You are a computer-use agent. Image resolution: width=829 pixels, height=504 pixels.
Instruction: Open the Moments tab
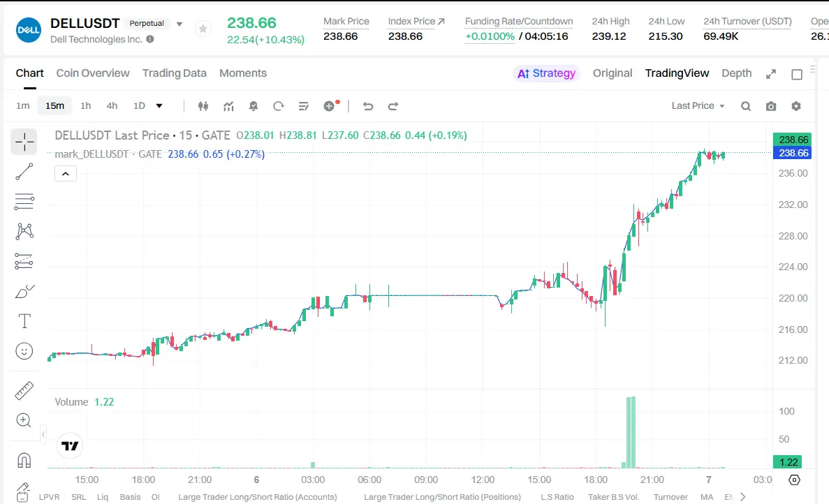pyautogui.click(x=243, y=73)
